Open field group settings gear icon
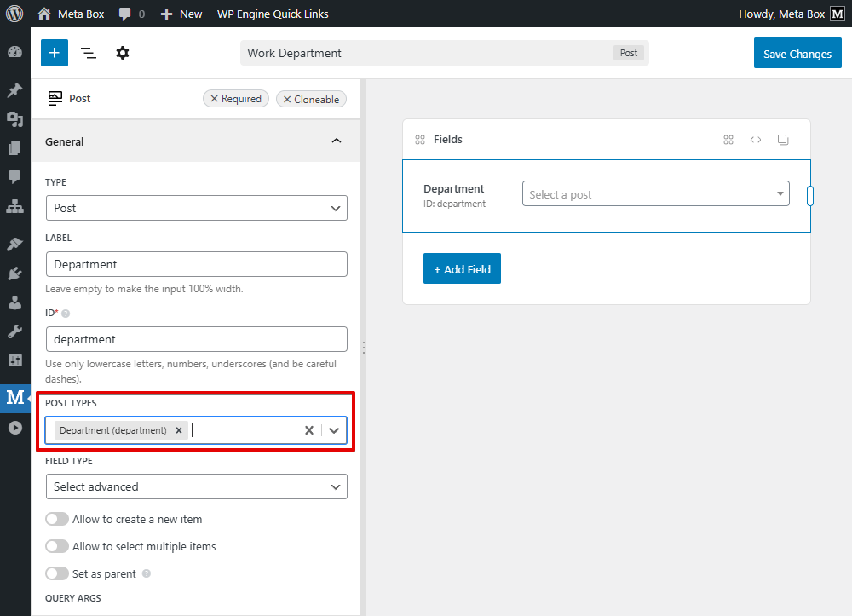The image size is (852, 616). [123, 53]
